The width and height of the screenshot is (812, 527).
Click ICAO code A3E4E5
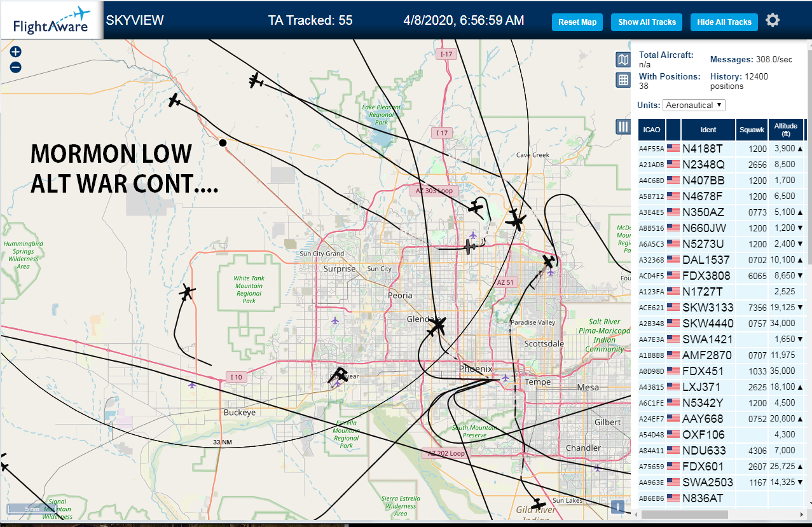click(x=652, y=212)
